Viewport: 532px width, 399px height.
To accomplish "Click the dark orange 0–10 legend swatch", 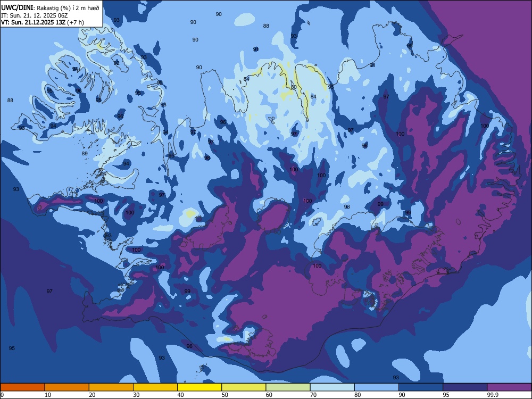I will [22, 387].
